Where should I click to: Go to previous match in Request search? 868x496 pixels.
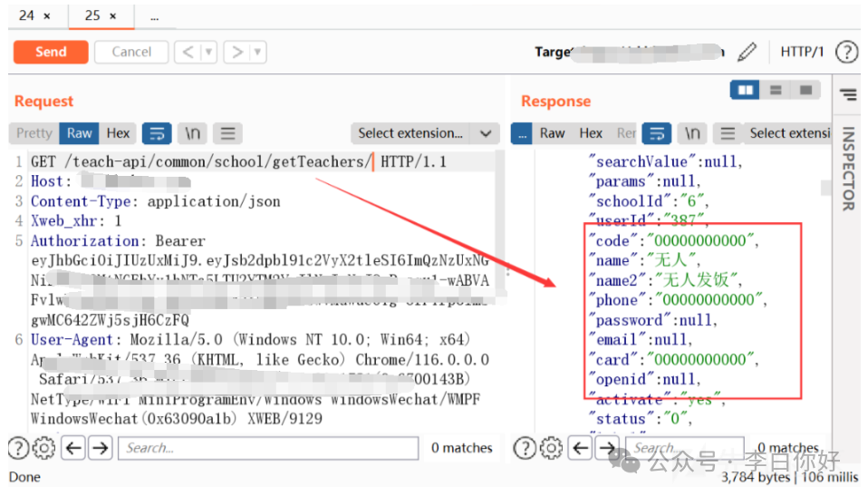click(73, 447)
